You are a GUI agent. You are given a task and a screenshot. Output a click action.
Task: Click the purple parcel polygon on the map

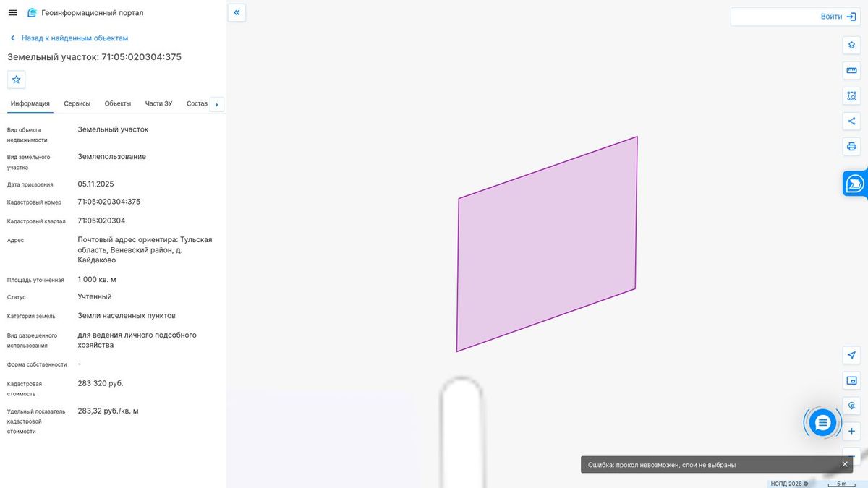tap(547, 244)
